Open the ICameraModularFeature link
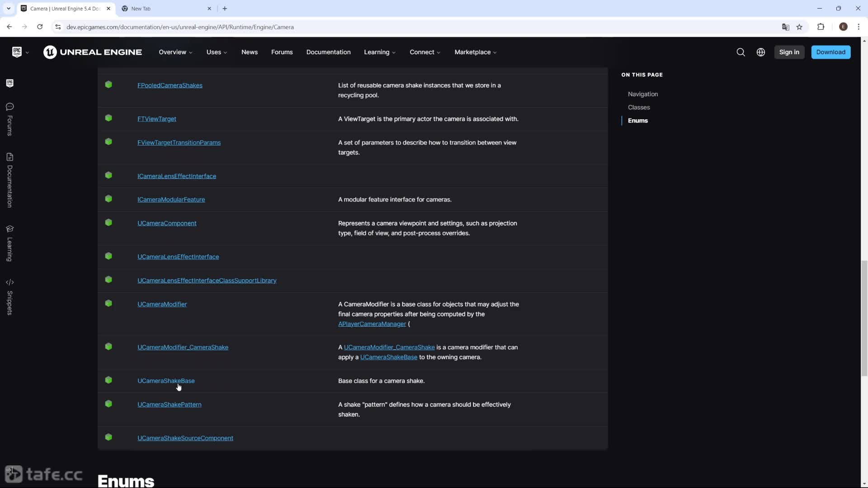Image resolution: width=868 pixels, height=488 pixels. coord(171,199)
